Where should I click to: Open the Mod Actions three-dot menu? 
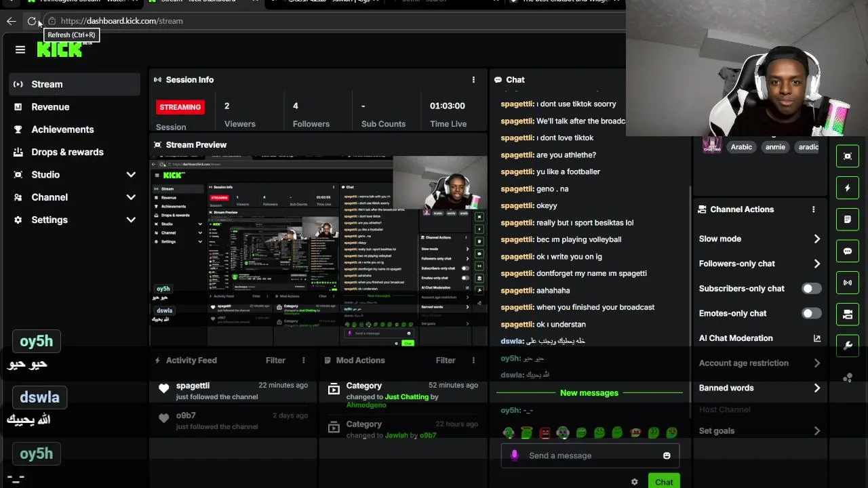tap(473, 360)
